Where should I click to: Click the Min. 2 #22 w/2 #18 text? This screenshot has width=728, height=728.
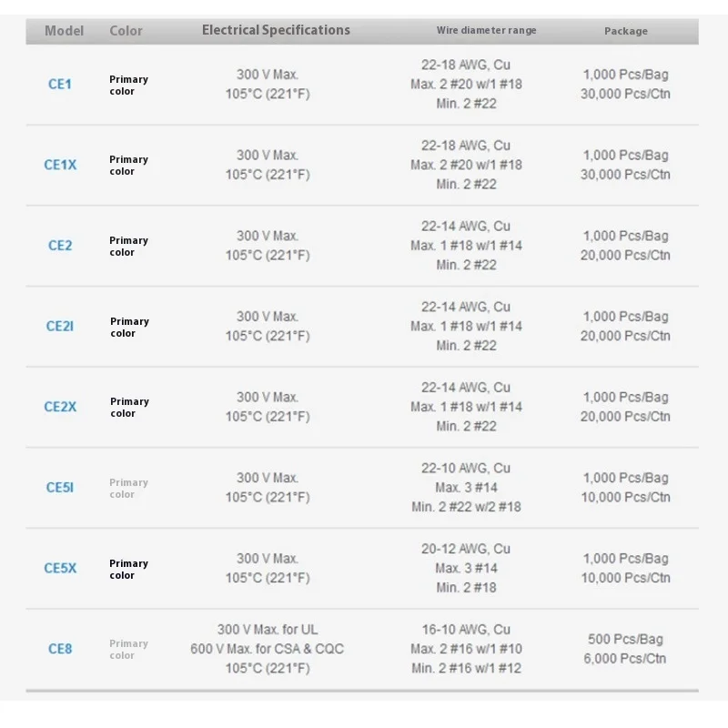[466, 507]
